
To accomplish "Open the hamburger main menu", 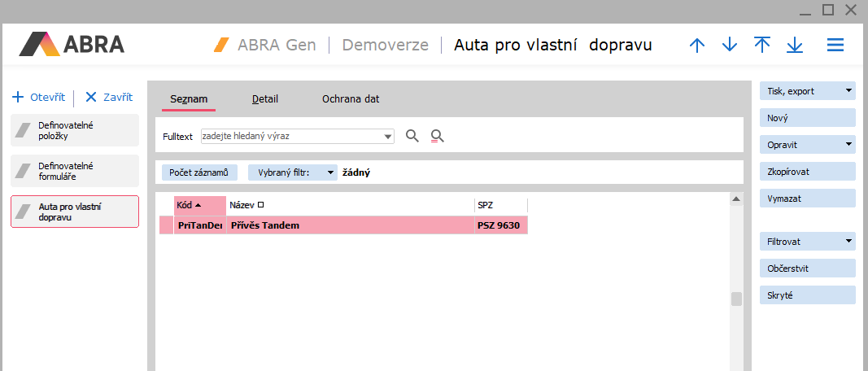I will 835,46.
